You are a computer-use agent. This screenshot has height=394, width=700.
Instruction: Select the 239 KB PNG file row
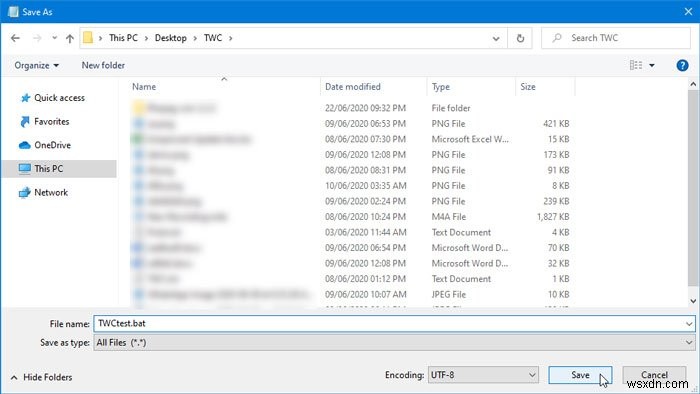point(352,201)
